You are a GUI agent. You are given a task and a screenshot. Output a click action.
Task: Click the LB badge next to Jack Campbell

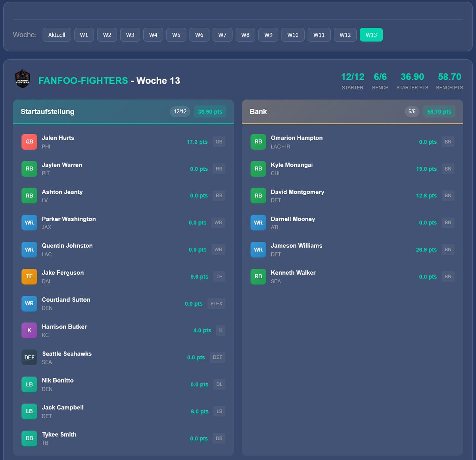coord(29,411)
